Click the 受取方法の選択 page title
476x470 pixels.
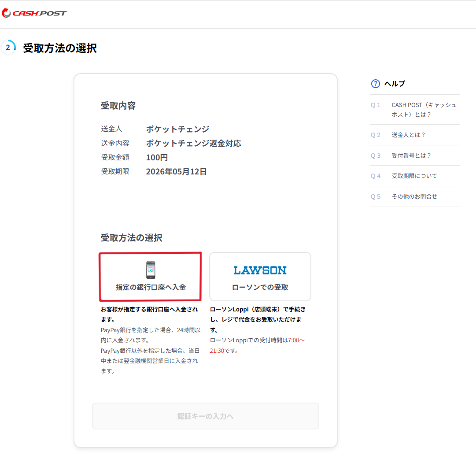pyautogui.click(x=60, y=48)
